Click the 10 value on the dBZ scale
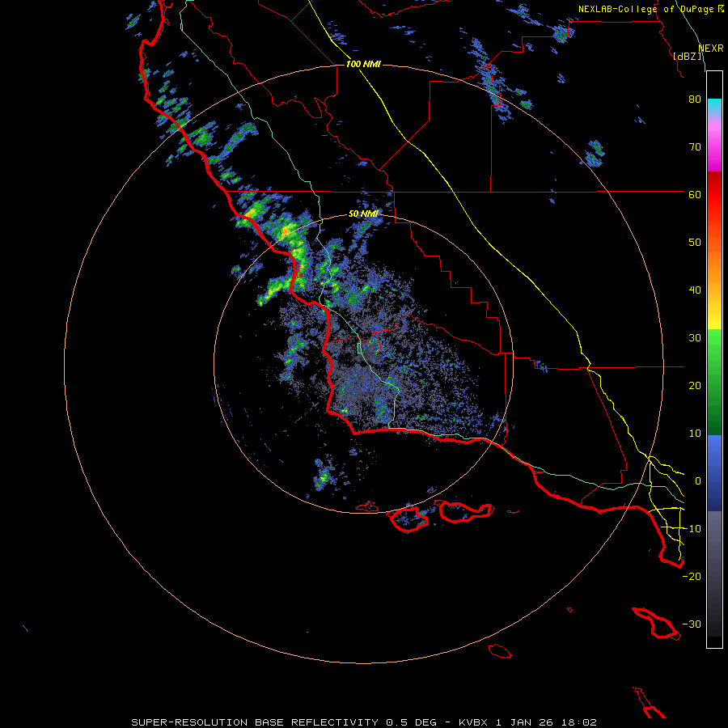The width and height of the screenshot is (728, 728). (695, 434)
